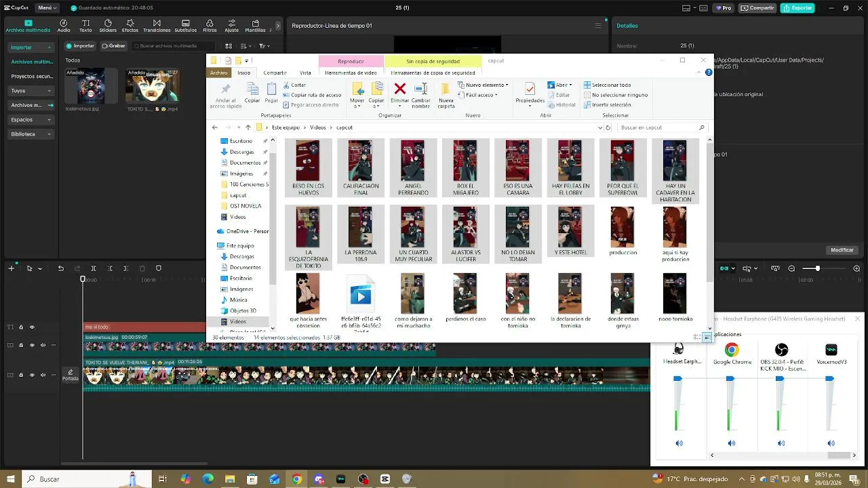Click Explorer up-folder arrow button

248,127
